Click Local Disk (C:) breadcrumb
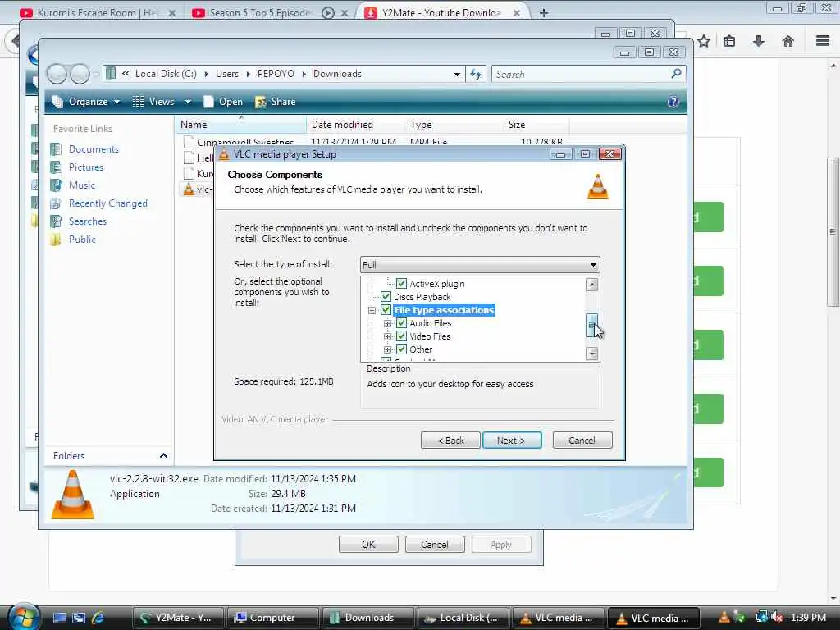Screen dimensions: 840x630 point(166,74)
